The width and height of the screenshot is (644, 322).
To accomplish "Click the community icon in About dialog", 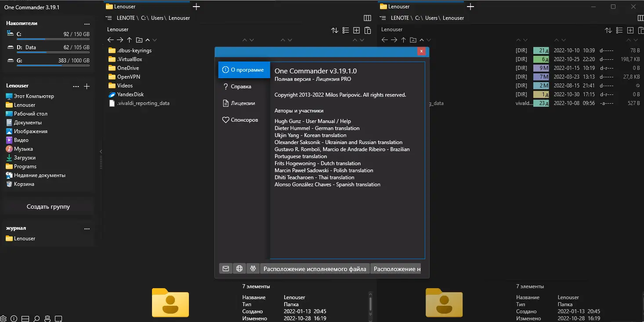I will coord(253,268).
